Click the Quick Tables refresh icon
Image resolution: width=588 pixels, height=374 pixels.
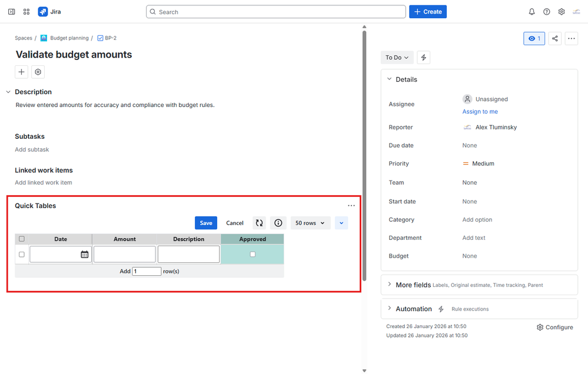click(259, 223)
